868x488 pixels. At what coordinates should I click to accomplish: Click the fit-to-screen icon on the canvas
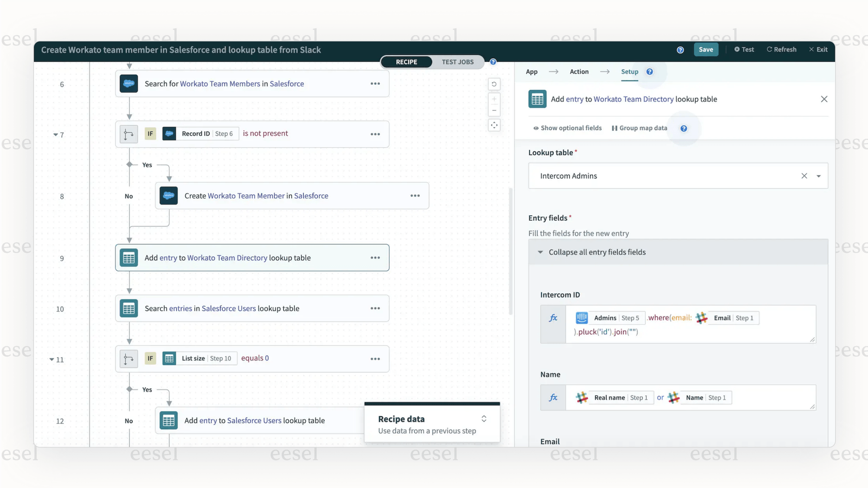pos(494,125)
